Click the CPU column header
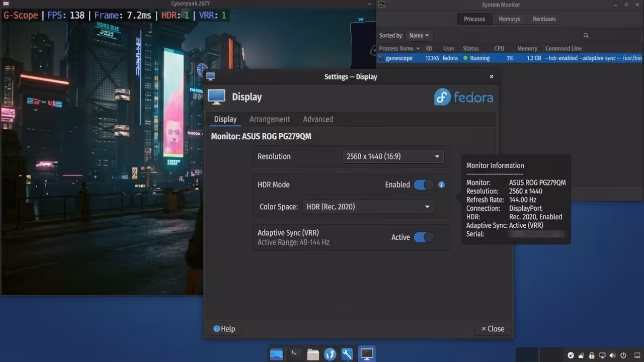The height and width of the screenshot is (362, 644). [x=499, y=49]
